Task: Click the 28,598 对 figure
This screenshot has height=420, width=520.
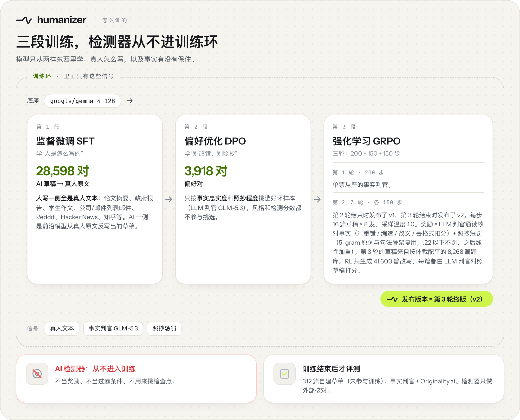Action: pos(63,171)
